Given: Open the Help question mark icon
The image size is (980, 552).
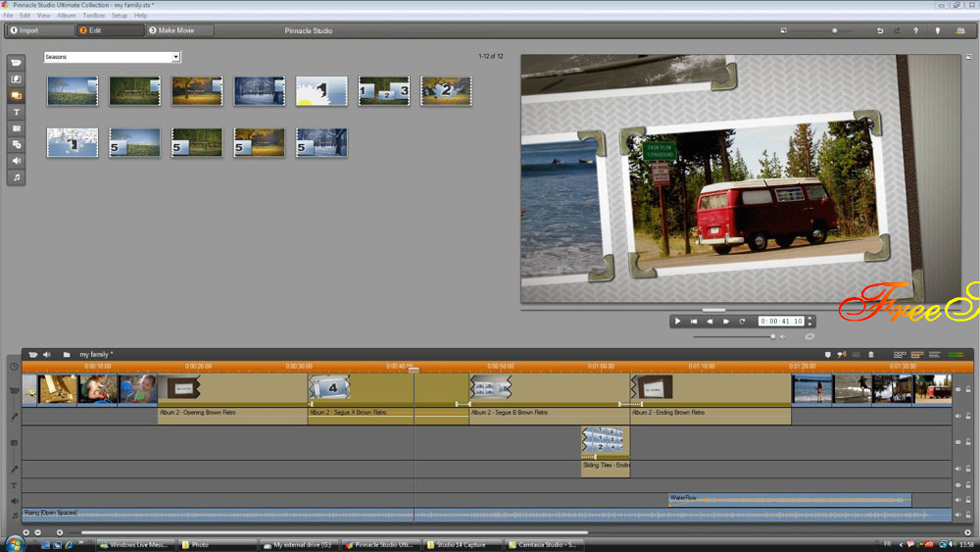Looking at the screenshot, I should point(915,30).
